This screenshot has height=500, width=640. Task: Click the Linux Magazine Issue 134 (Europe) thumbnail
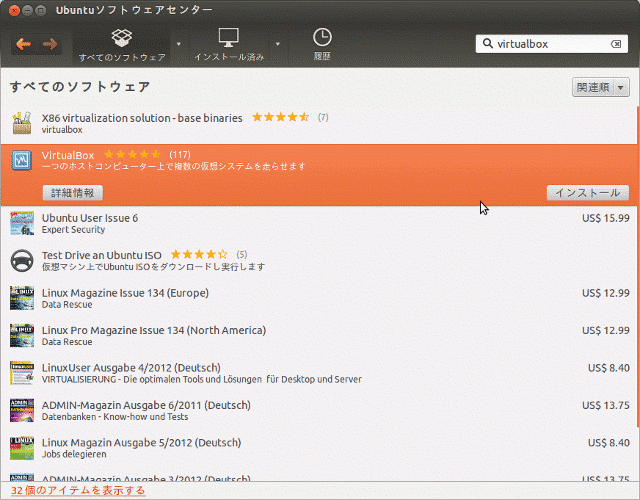tap(22, 298)
